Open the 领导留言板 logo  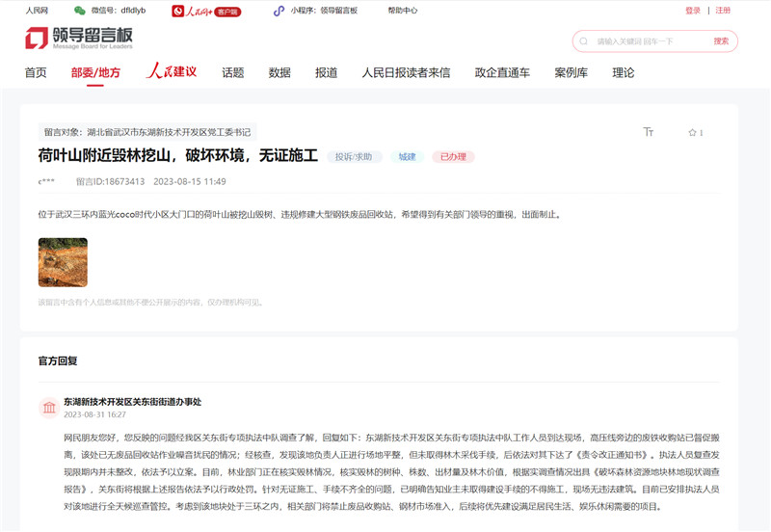[79, 38]
